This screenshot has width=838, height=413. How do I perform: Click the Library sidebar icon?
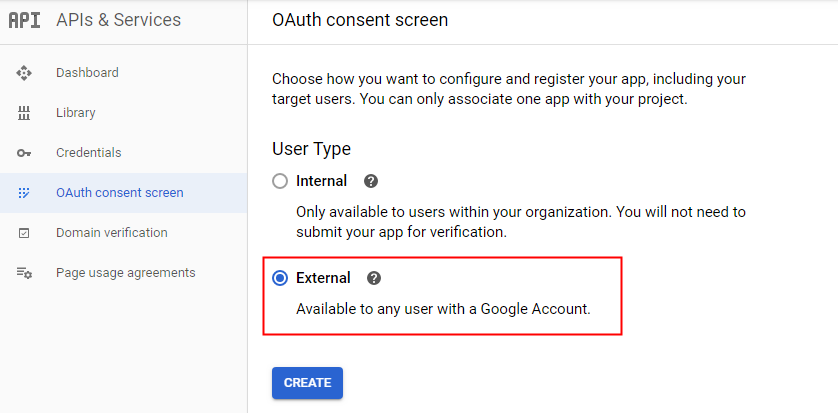point(24,113)
